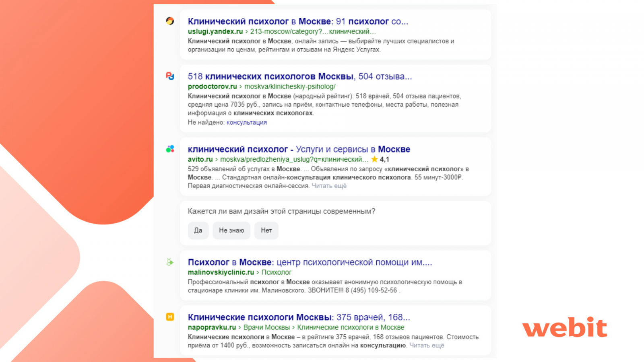This screenshot has height=362, width=644.
Task: Click the "консультация" missing-word link
Action: tap(246, 122)
